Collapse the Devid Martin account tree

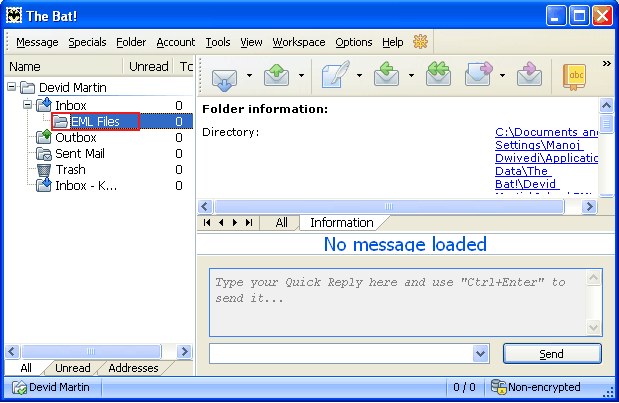12,87
